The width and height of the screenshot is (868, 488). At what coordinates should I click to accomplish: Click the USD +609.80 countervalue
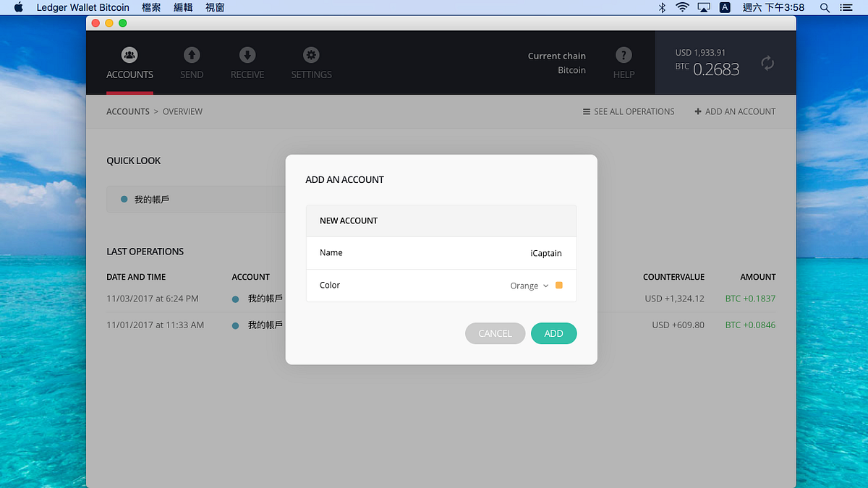click(x=678, y=325)
